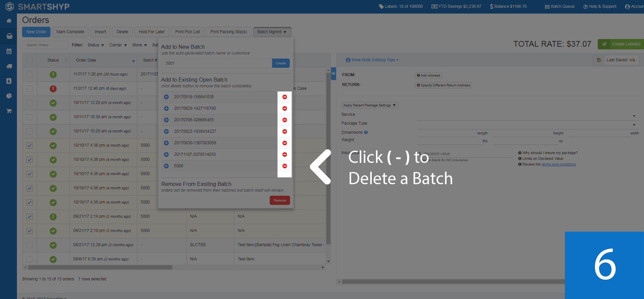The width and height of the screenshot is (644, 299).
Task: Click Print Packing Slip(s) button
Action: (x=228, y=32)
